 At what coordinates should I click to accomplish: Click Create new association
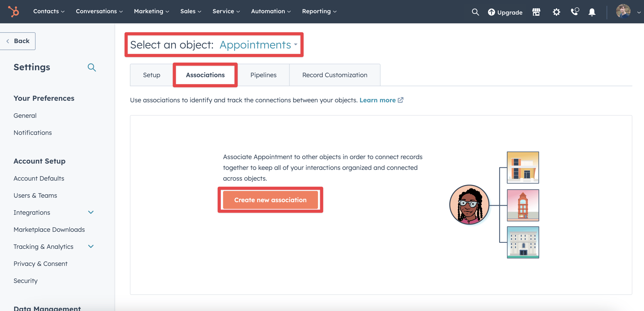pos(270,200)
